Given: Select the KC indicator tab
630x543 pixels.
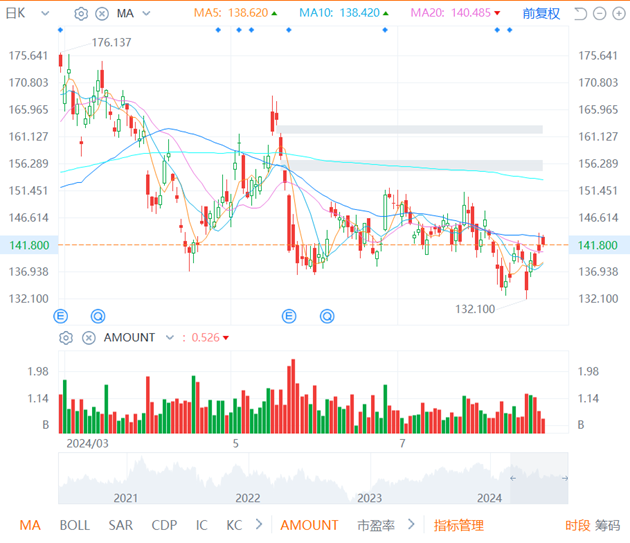Looking at the screenshot, I should click(x=234, y=525).
